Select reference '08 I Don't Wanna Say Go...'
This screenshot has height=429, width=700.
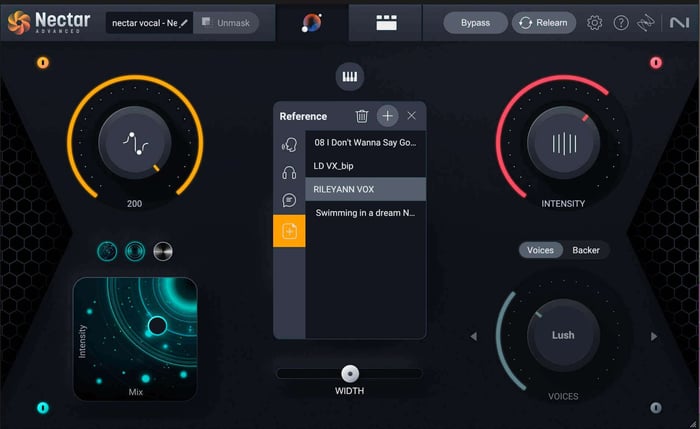(x=366, y=142)
